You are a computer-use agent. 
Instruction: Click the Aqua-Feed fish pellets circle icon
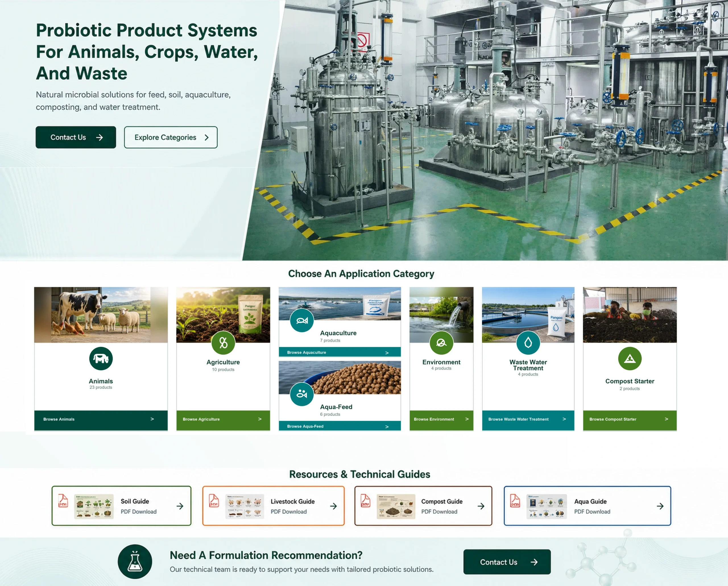302,394
